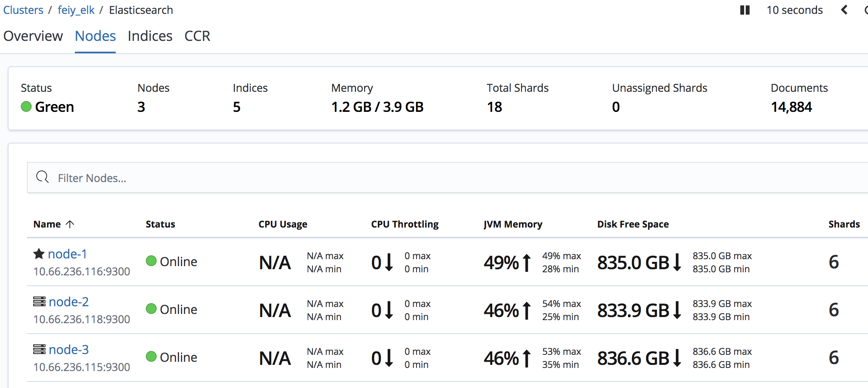This screenshot has width=868, height=388.
Task: Click the JVM Memory up arrow for node-1
Action: point(527,263)
